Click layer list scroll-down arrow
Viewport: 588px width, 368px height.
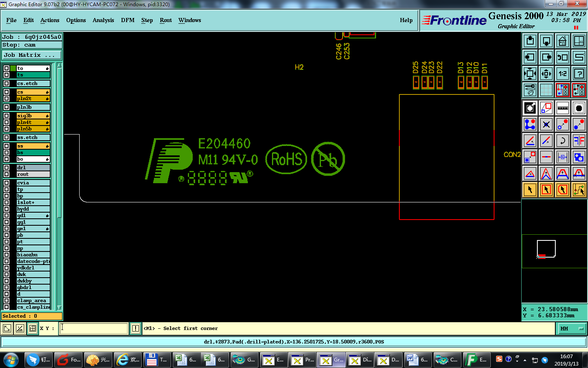(x=59, y=307)
